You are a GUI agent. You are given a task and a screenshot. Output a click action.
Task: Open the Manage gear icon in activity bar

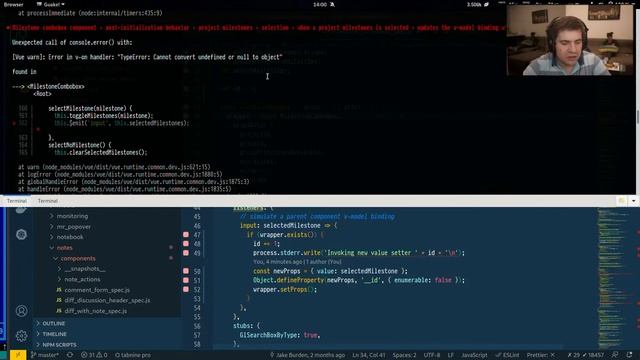(x=21, y=336)
